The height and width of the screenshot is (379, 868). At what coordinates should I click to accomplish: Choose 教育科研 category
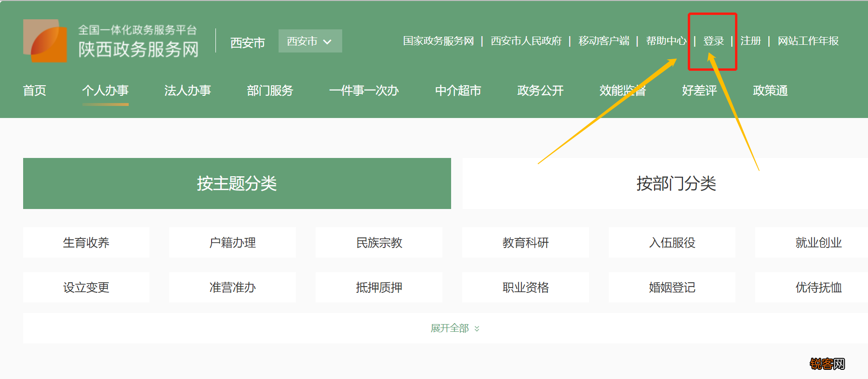point(526,243)
